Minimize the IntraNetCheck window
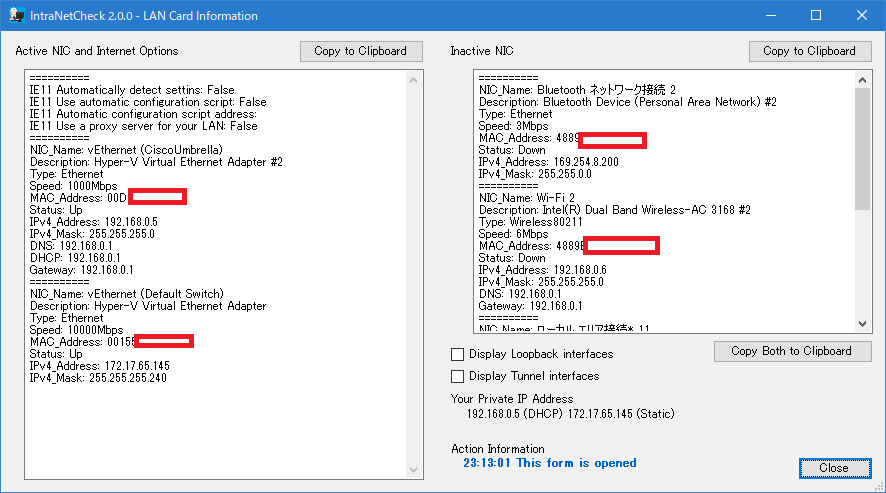The width and height of the screenshot is (886, 493). pyautogui.click(x=771, y=15)
